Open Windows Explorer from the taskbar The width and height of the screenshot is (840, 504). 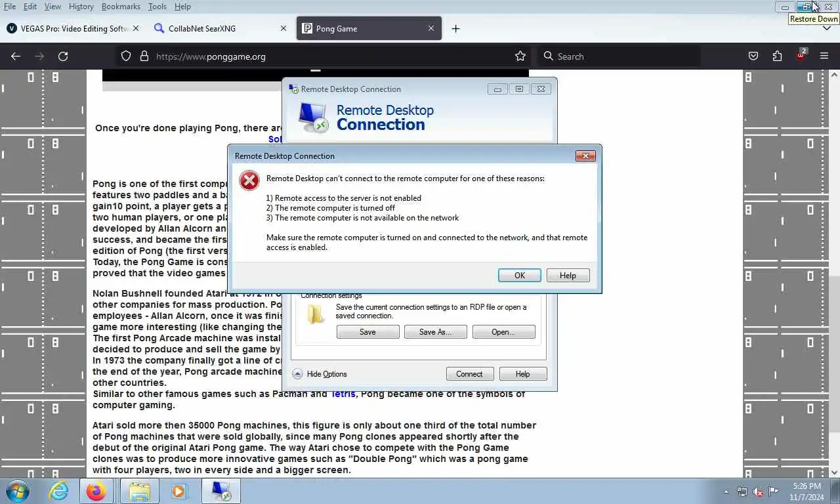[x=139, y=492]
